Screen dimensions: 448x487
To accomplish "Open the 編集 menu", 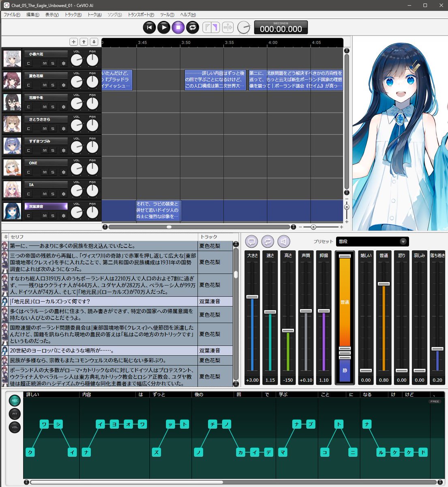I will click(x=33, y=15).
